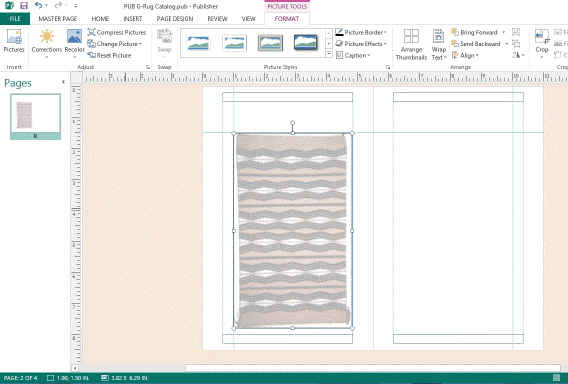The width and height of the screenshot is (568, 384).
Task: Open the Change Picture dropdown
Action: pyautogui.click(x=114, y=44)
